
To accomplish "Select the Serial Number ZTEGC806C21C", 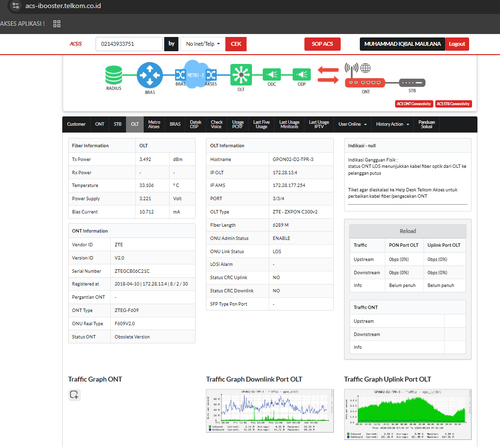I will pos(132,271).
